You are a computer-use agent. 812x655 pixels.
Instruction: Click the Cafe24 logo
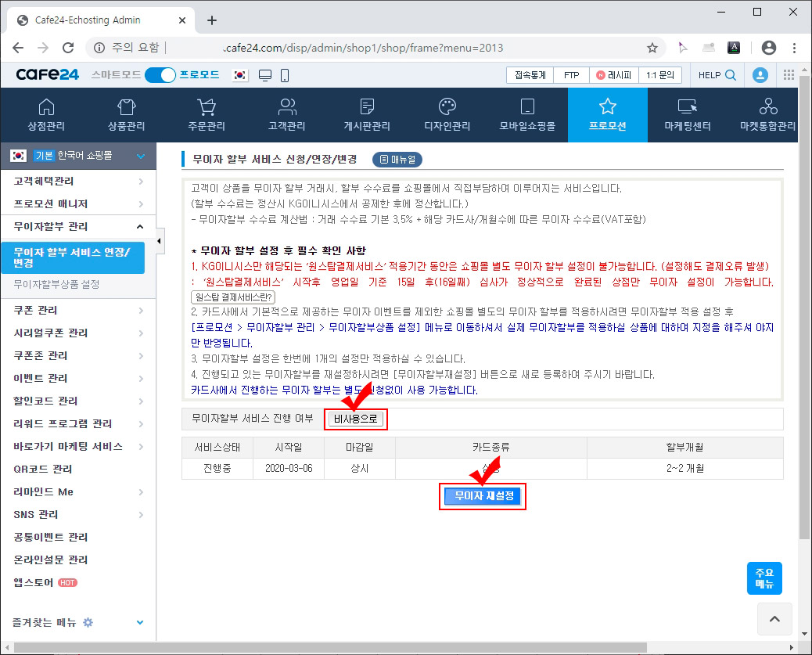tap(47, 74)
